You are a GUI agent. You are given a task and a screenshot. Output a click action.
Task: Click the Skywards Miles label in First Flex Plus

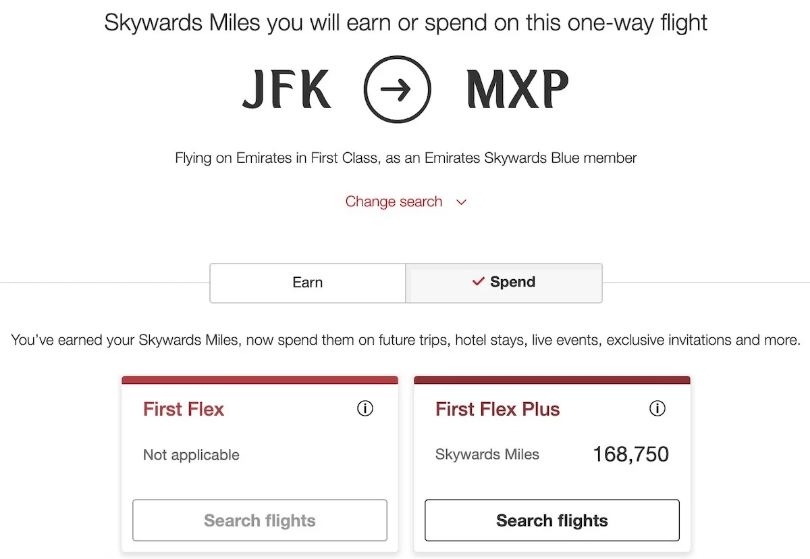[x=487, y=455]
